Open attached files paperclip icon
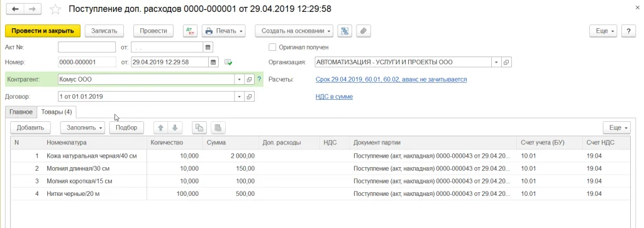The image size is (644, 228). click(363, 31)
